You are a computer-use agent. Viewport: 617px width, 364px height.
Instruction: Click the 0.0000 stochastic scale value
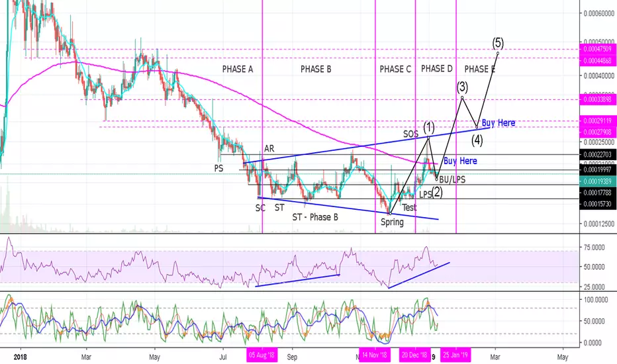(593, 343)
